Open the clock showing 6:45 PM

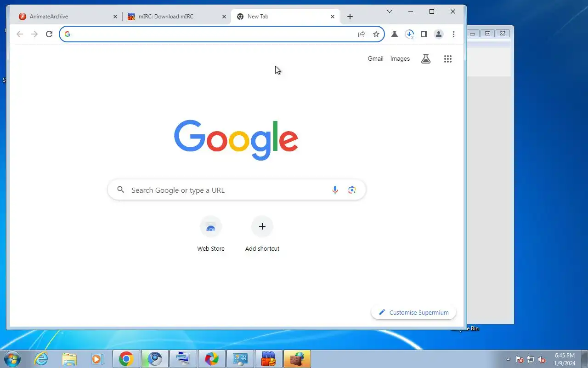point(565,359)
